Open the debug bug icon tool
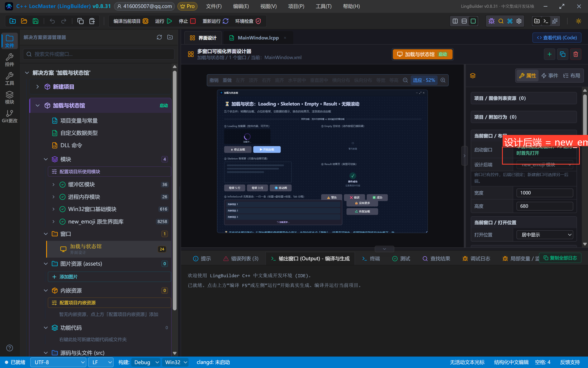Viewport: 588px width, 368px height. 491,21
